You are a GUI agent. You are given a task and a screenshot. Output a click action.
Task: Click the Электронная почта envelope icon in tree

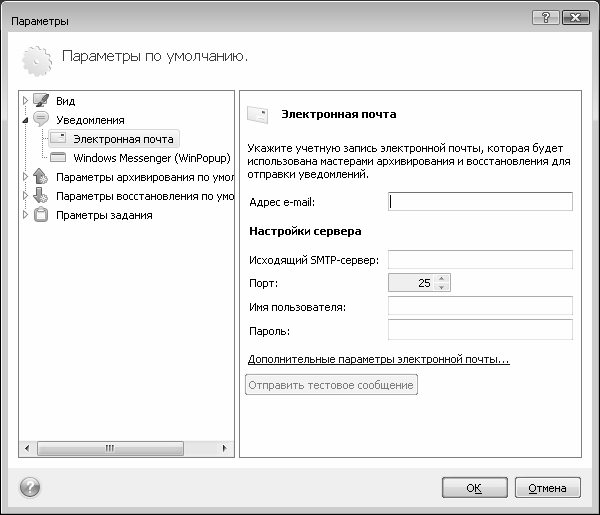[x=58, y=138]
